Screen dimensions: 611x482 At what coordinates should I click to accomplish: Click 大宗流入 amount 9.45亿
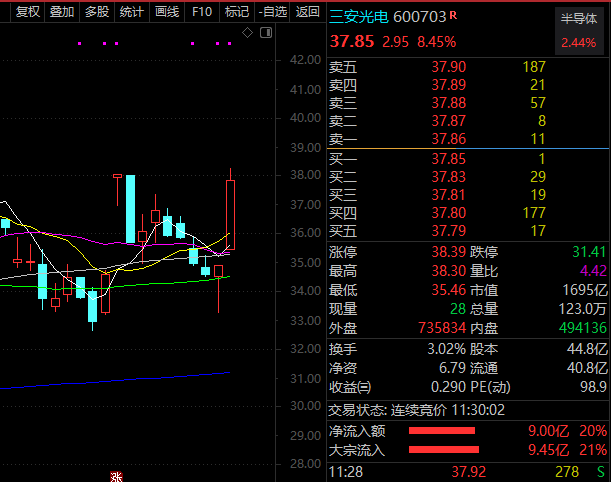549,450
